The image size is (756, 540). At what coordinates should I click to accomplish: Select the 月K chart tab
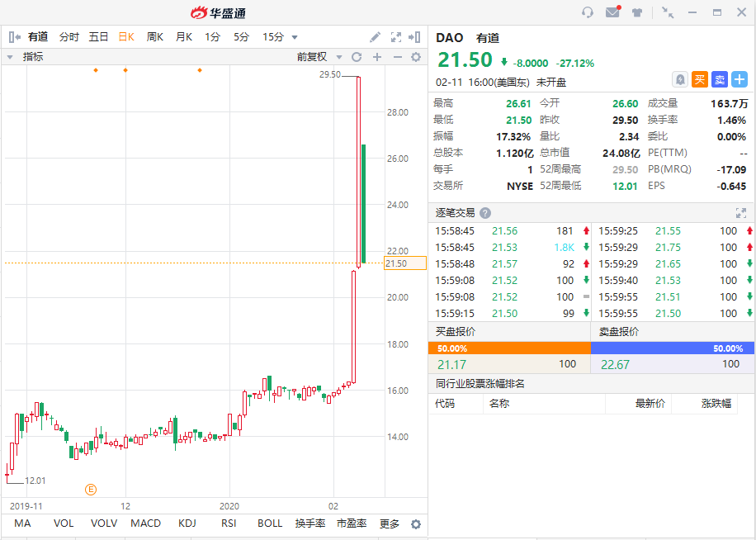pyautogui.click(x=184, y=36)
